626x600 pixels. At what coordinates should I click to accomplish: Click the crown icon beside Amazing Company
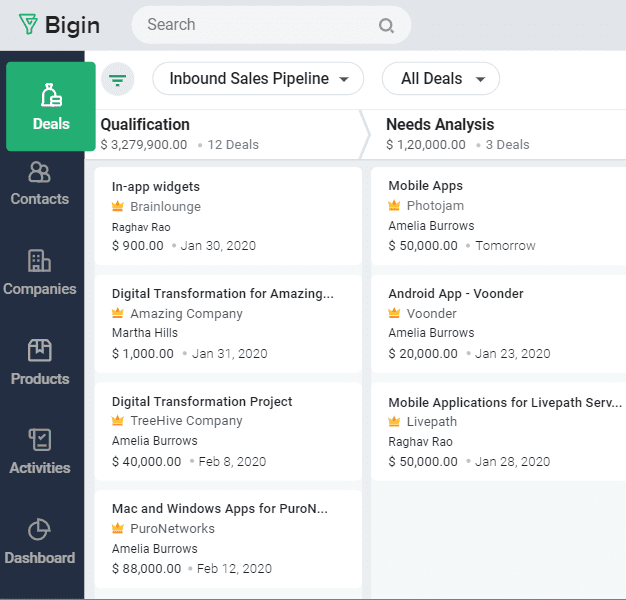click(117, 313)
